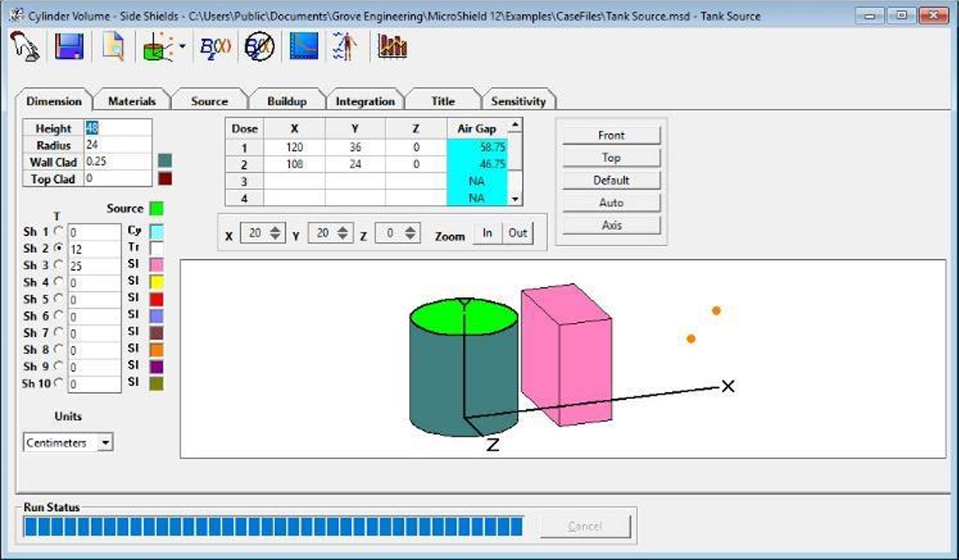Click Dose 1 X cell showing 120
Image resolution: width=959 pixels, height=560 pixels.
click(x=294, y=148)
